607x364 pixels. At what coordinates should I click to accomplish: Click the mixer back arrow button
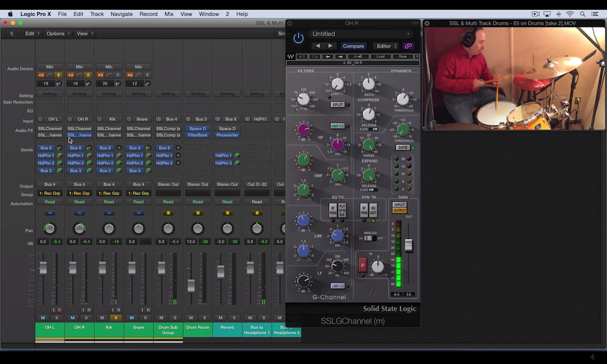(x=12, y=33)
